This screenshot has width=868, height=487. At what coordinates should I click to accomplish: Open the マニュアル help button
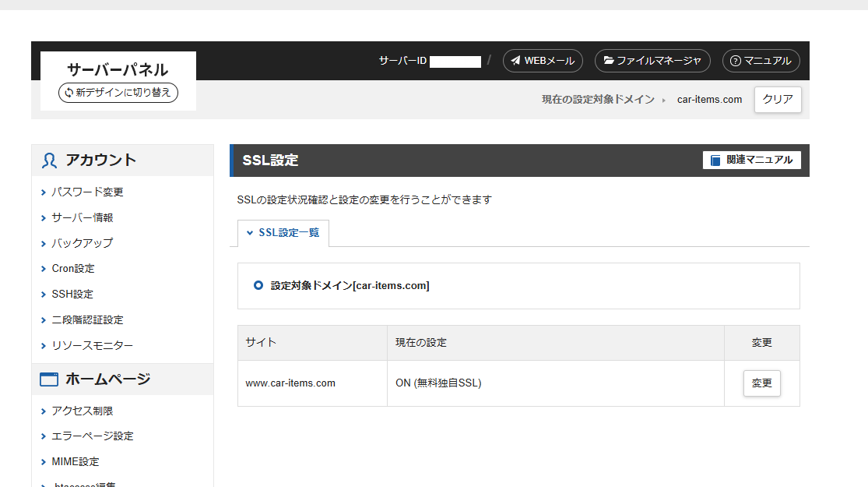pos(761,61)
